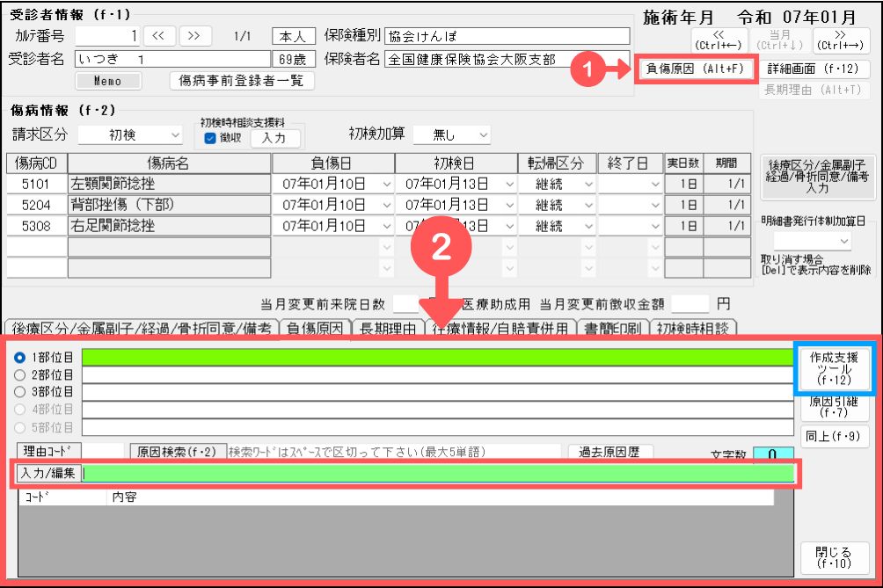Select the 1部位目 radio button
Screen dimensions: 883x588
[x=21, y=358]
